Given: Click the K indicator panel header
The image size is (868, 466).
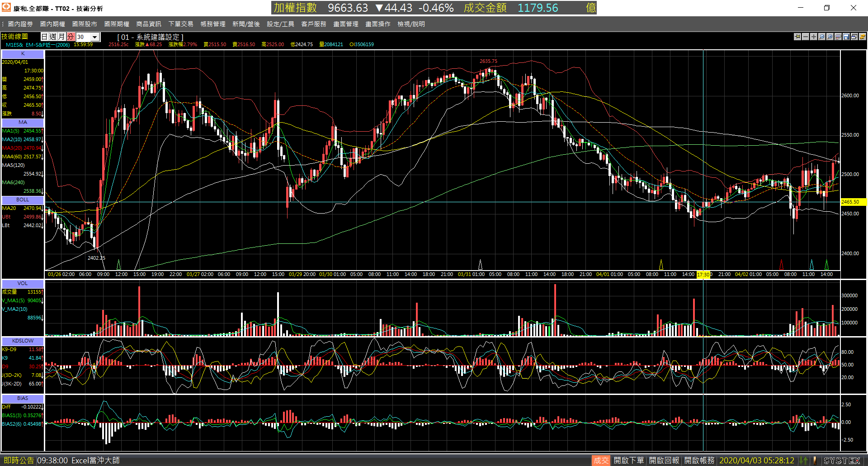Looking at the screenshot, I should (x=23, y=54).
